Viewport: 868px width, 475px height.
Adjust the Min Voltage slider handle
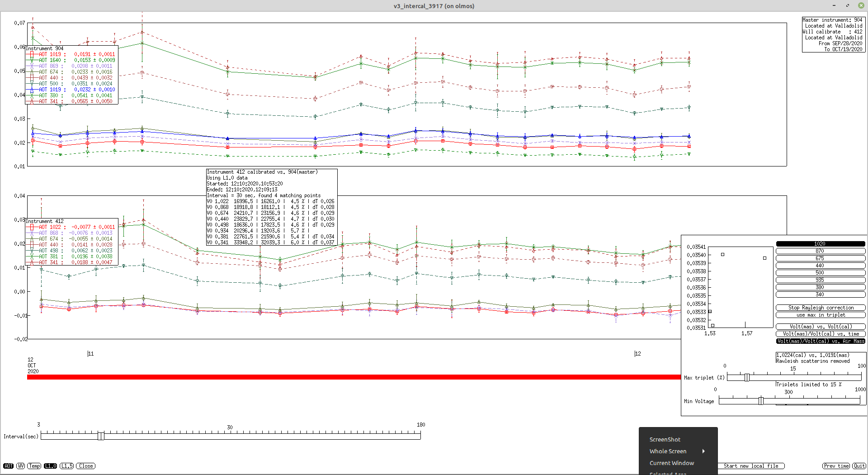pyautogui.click(x=761, y=401)
